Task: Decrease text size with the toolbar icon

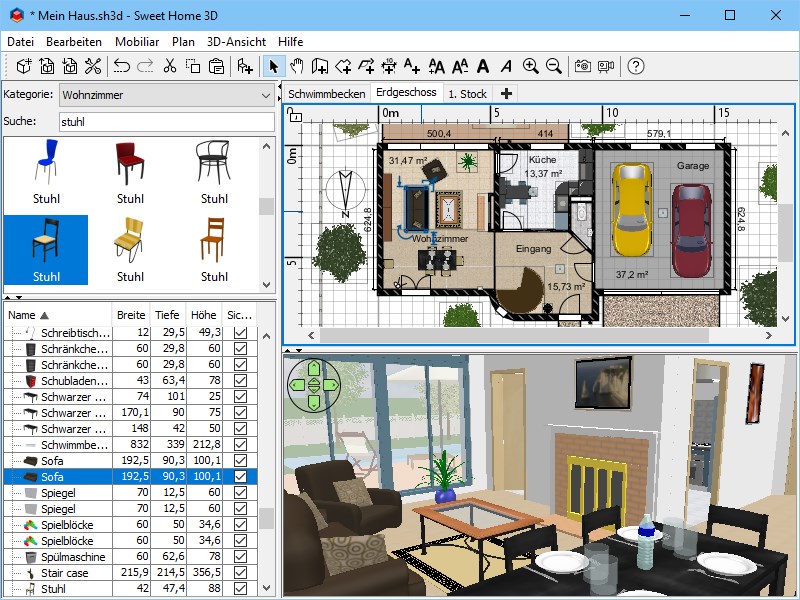Action: [460, 66]
